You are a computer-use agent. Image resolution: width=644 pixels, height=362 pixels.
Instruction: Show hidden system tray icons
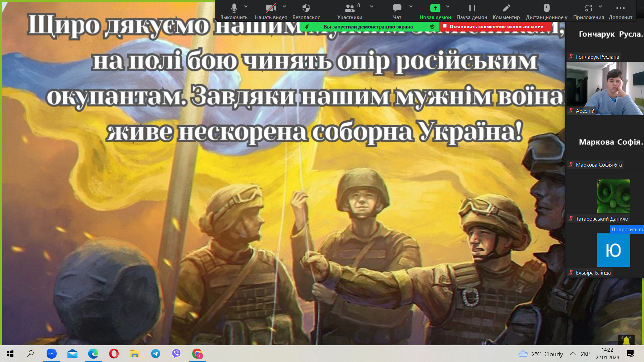pyautogui.click(x=573, y=354)
